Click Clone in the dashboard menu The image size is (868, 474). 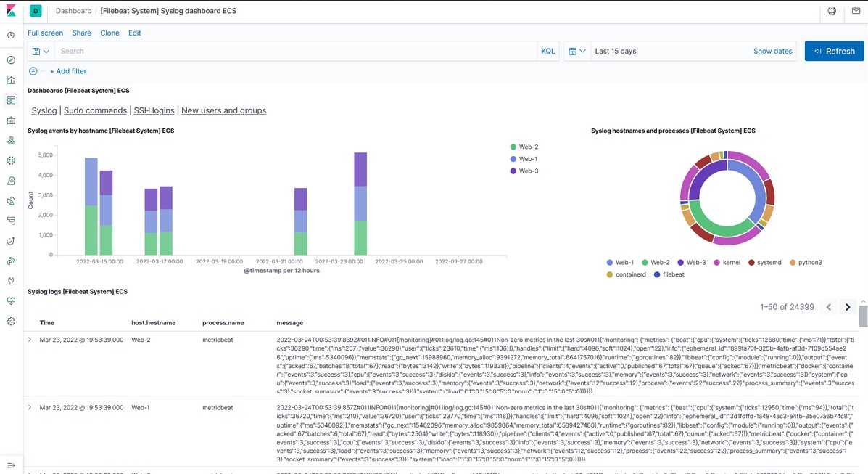tap(109, 33)
